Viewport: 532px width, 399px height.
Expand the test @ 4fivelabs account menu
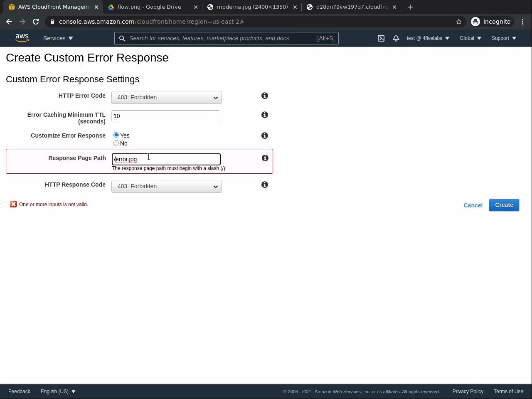click(428, 38)
